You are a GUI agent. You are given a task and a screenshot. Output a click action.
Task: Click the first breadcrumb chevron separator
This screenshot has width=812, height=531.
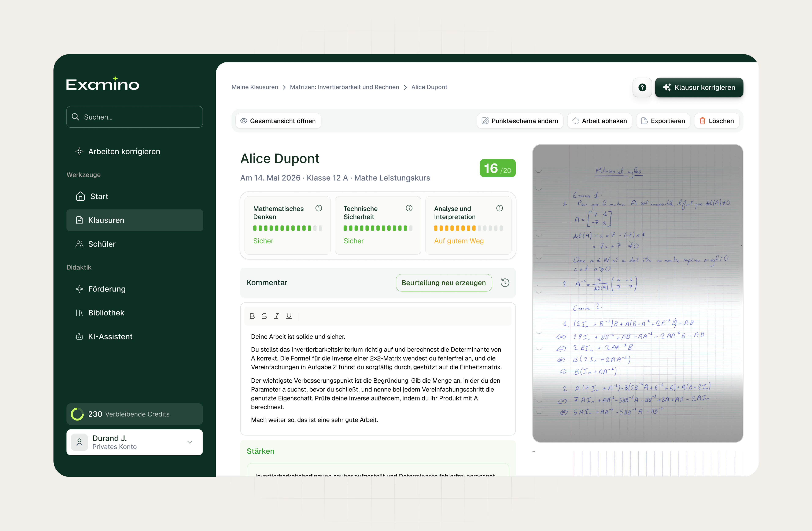coord(284,87)
